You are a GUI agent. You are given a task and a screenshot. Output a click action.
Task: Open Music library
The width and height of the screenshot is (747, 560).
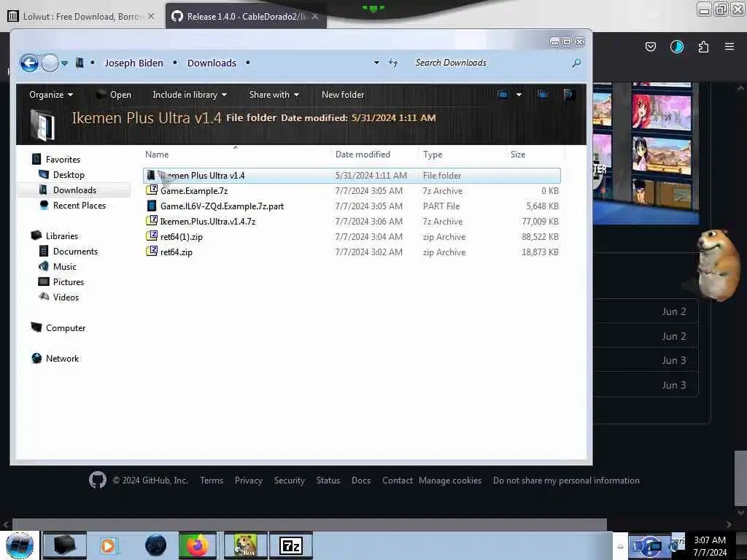click(x=64, y=267)
